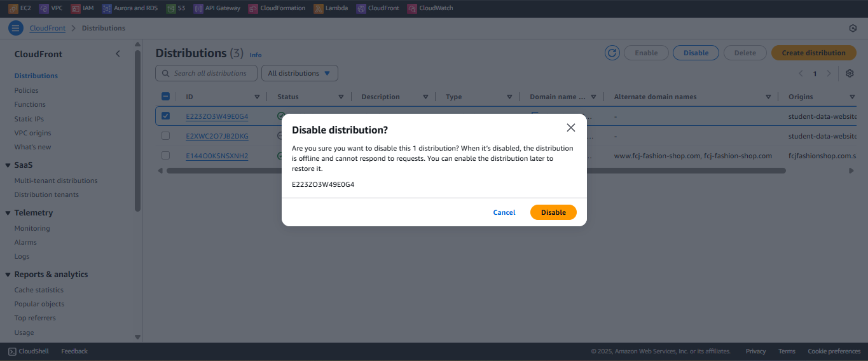Open distribution E144O0KSNSXNH2 link
The image size is (868, 361).
pos(217,156)
